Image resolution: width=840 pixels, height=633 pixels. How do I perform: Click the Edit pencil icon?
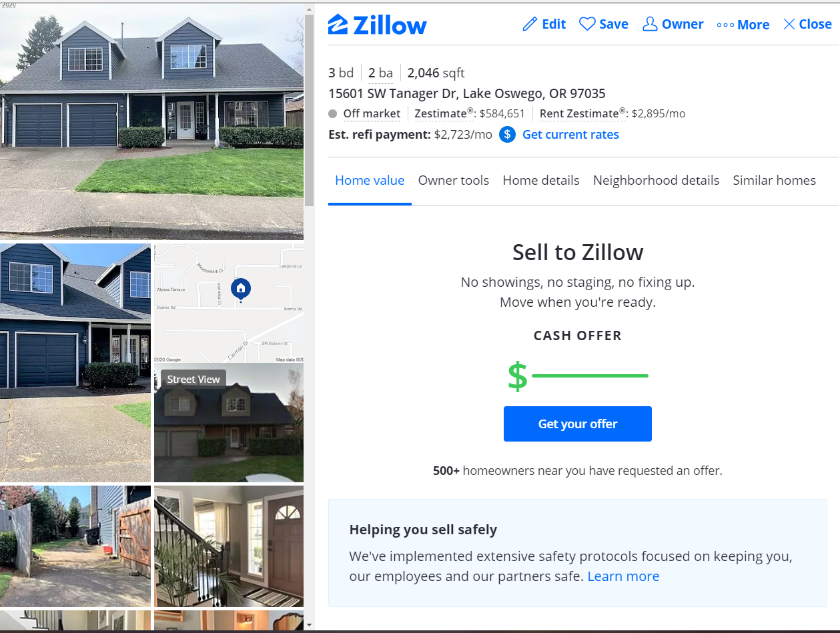(x=530, y=25)
